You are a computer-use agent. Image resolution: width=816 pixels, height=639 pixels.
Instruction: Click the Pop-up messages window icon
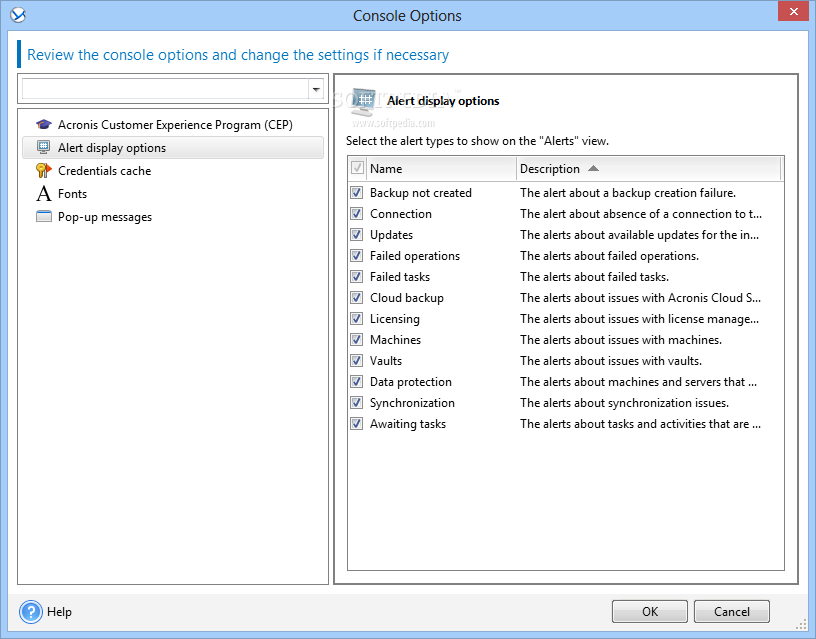[44, 216]
